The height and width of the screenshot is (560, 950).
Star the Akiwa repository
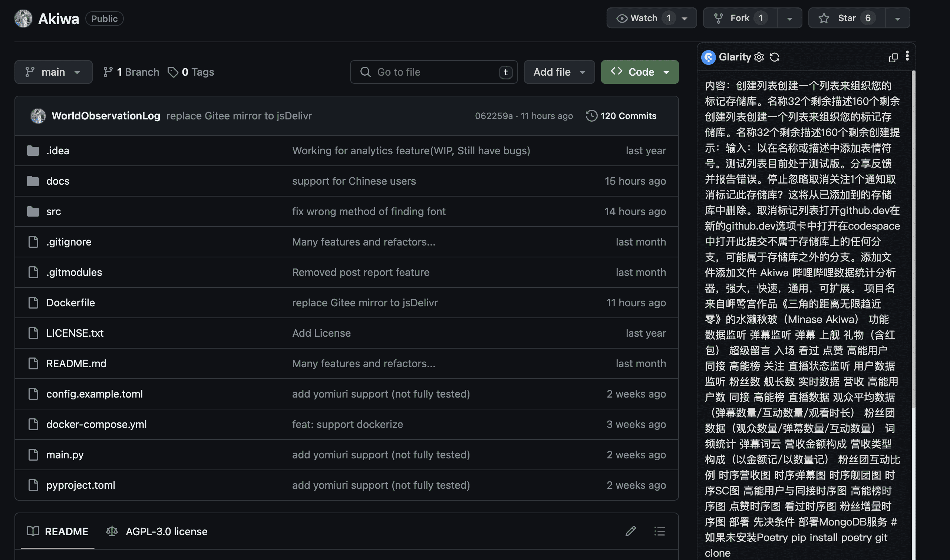click(x=847, y=18)
